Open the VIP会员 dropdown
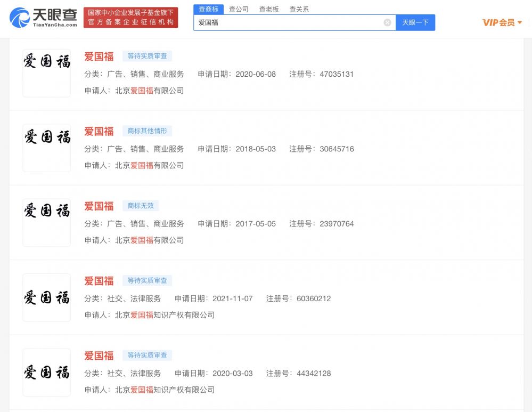Screen dimensions: 532x412 [x=502, y=23]
